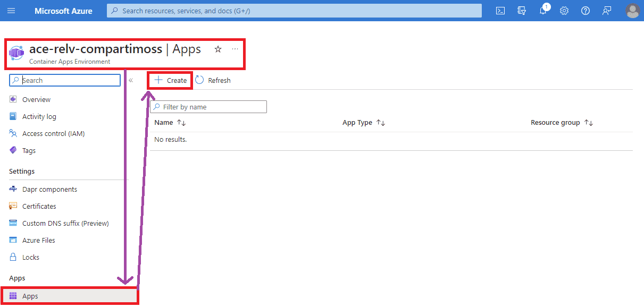The width and height of the screenshot is (644, 307).
Task: Open the ellipsis more actions menu
Action: (235, 49)
